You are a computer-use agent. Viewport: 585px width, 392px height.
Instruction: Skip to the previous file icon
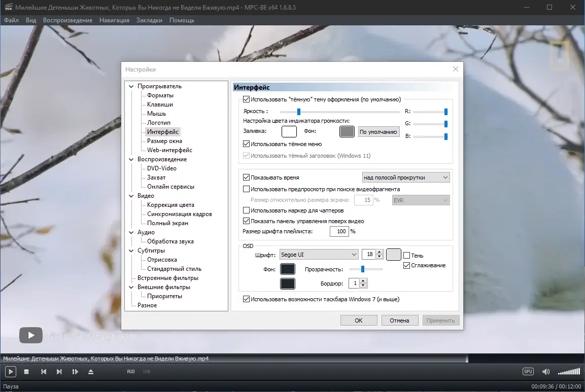(x=44, y=371)
